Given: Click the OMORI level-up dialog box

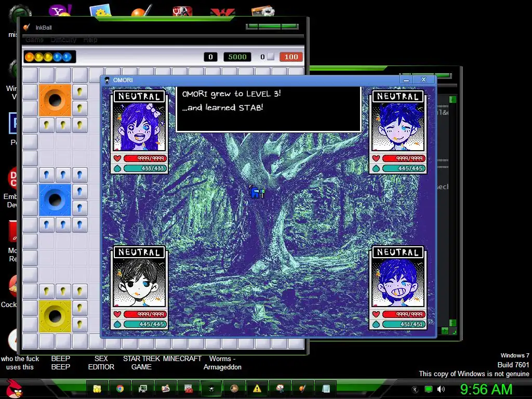Looking at the screenshot, I should click(269, 109).
